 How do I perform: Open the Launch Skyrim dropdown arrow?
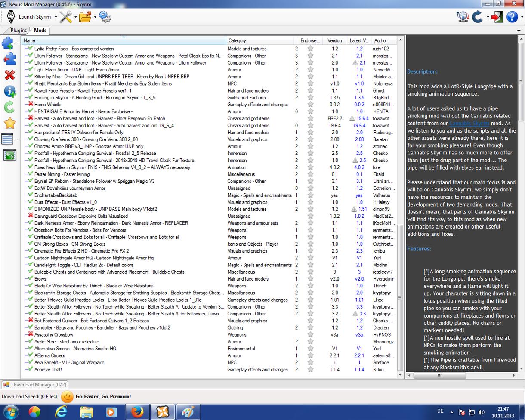56,17
